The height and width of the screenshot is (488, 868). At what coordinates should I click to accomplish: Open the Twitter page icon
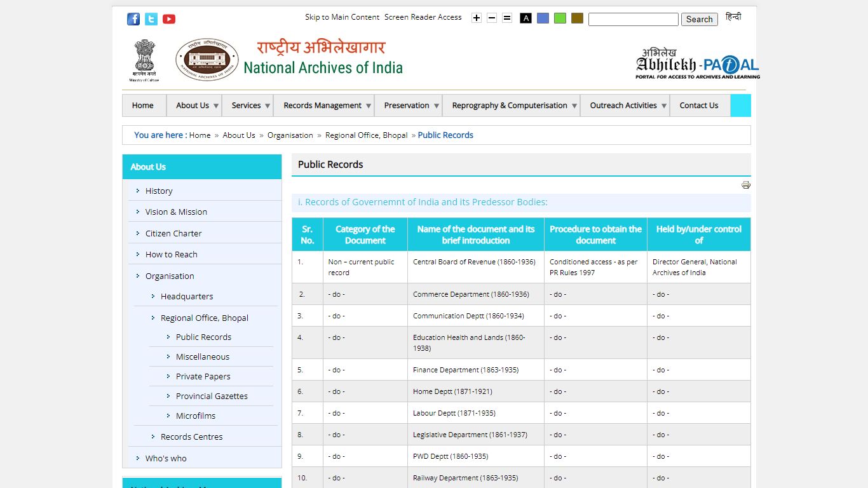click(151, 19)
